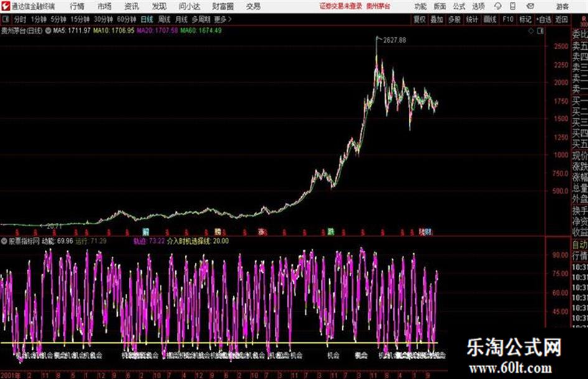Switch to the 30分钟 period tab
This screenshot has width=588, height=379.
pyautogui.click(x=103, y=19)
